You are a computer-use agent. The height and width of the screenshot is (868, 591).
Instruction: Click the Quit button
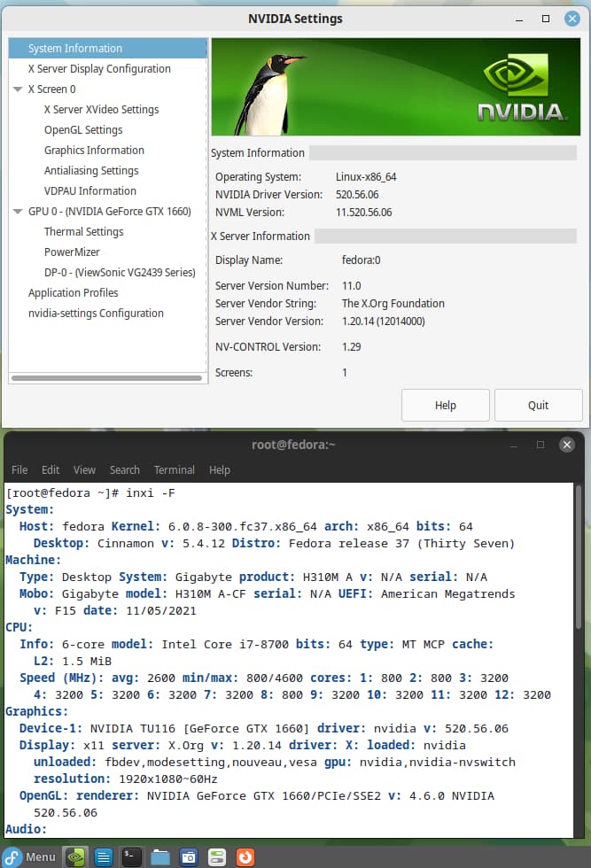click(538, 406)
